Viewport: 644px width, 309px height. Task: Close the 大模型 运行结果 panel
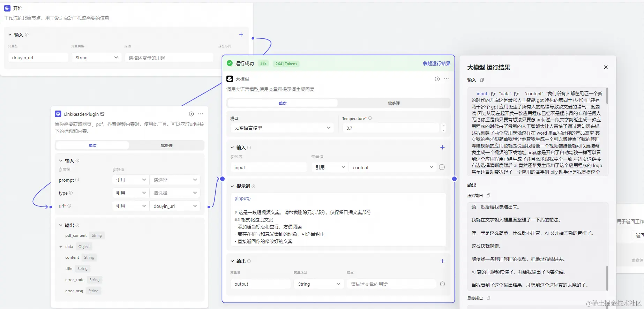pos(606,67)
